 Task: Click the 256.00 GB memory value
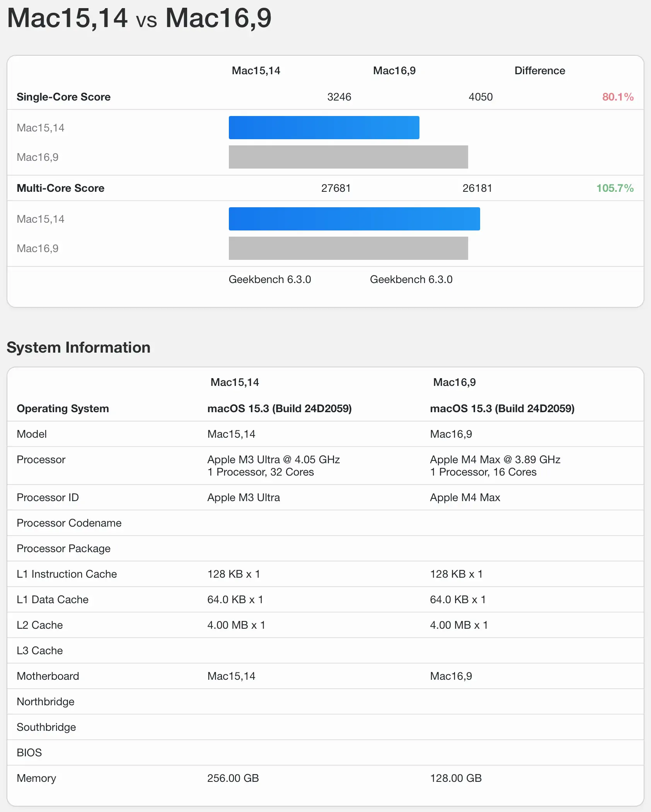(x=233, y=778)
